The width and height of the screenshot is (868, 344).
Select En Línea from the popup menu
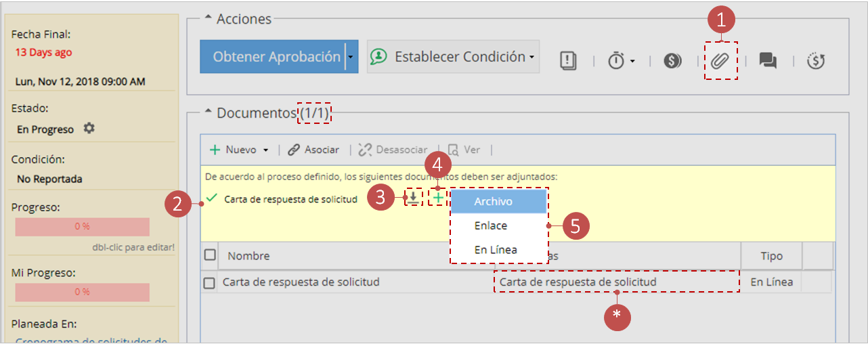498,250
